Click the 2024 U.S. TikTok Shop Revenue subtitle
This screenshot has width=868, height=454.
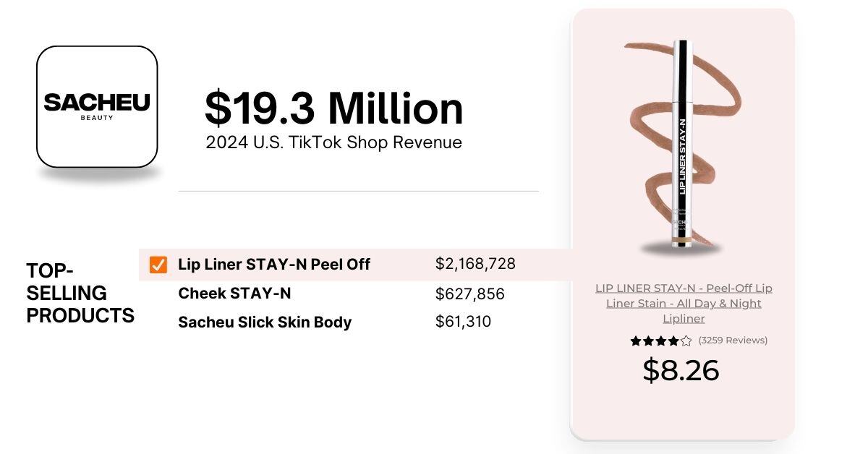[x=333, y=142]
